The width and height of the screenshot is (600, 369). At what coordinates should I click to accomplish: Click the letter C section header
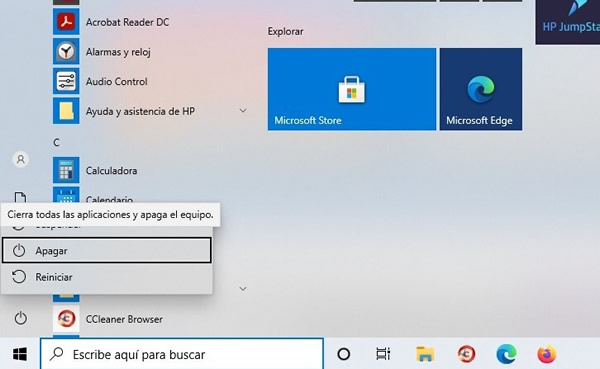56,143
